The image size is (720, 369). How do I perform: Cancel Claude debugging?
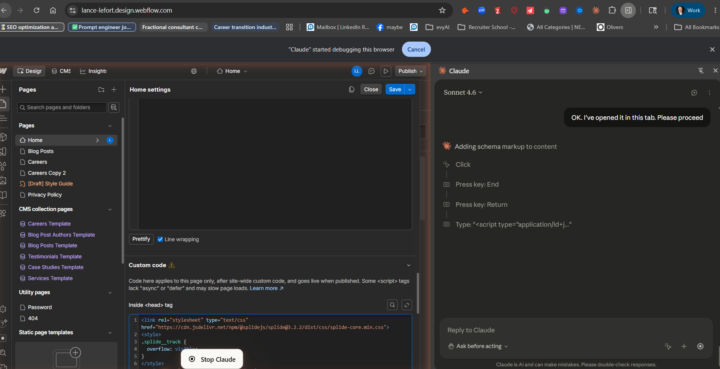(416, 50)
